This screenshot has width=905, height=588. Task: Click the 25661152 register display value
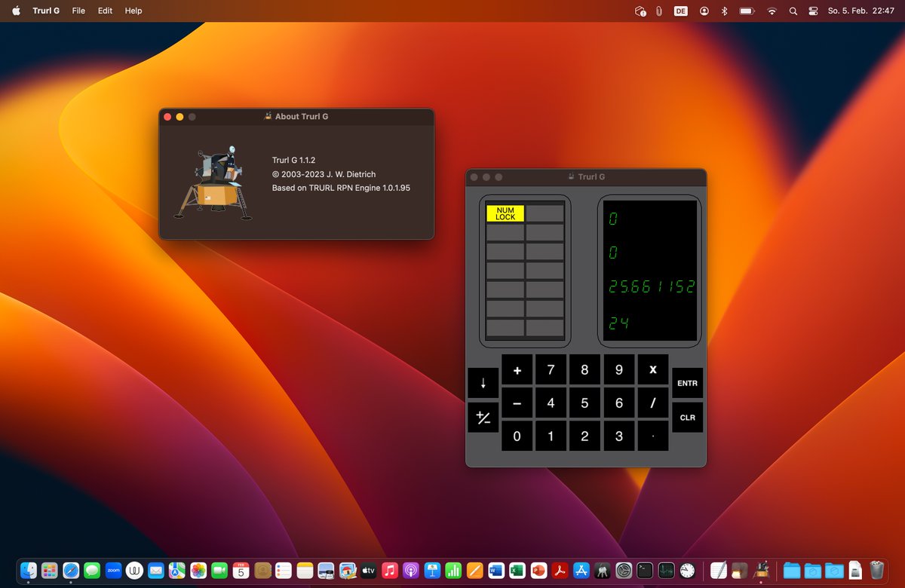[652, 287]
